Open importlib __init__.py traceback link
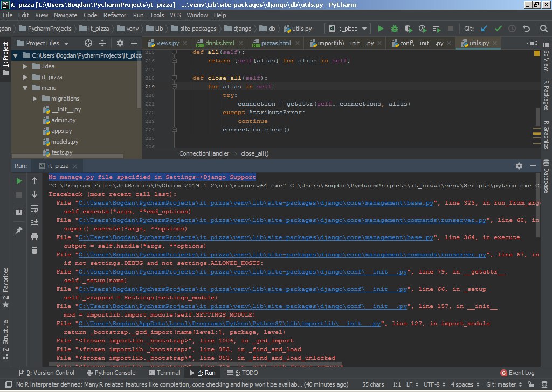 [230, 324]
